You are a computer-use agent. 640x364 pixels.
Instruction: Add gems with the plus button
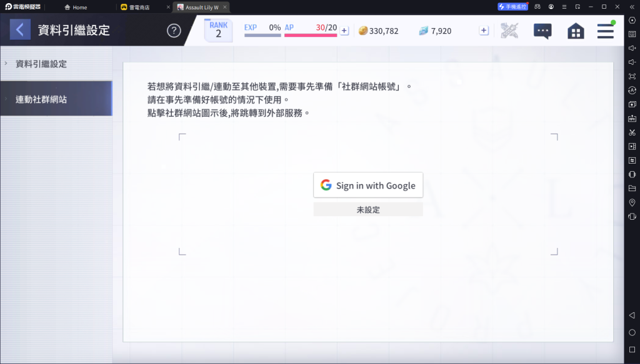pyautogui.click(x=484, y=31)
